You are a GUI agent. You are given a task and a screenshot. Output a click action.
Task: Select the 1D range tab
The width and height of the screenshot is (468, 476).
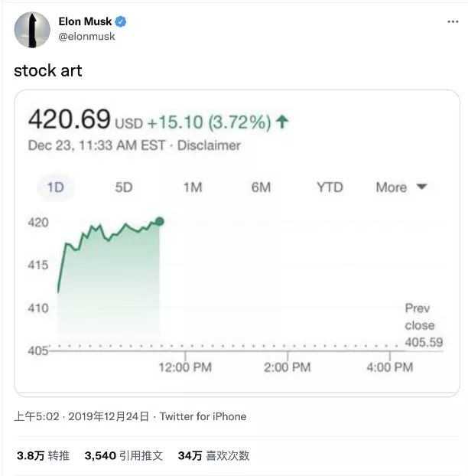click(x=55, y=187)
